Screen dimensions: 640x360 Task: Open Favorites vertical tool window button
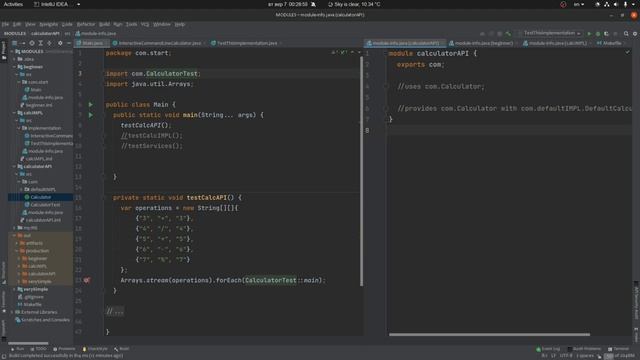[4, 302]
